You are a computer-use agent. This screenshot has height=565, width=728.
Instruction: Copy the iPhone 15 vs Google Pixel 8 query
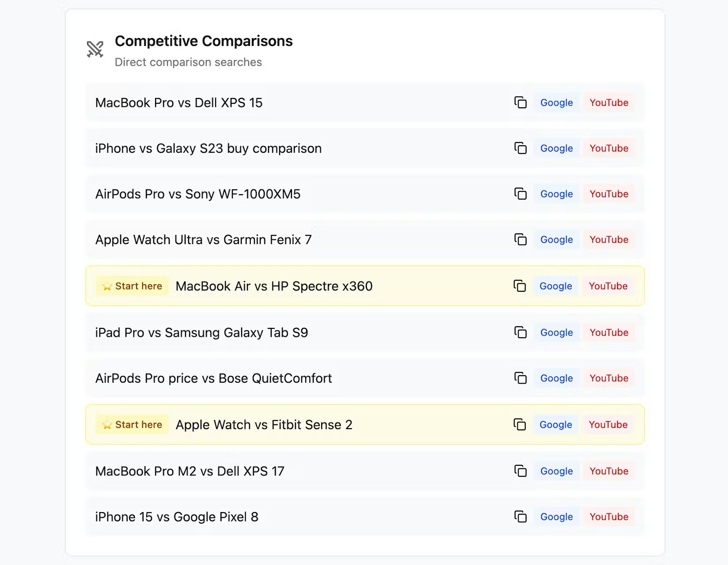click(x=521, y=516)
